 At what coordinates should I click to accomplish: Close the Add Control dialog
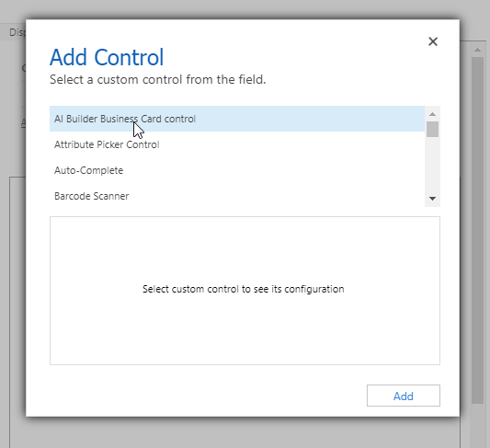point(433,41)
